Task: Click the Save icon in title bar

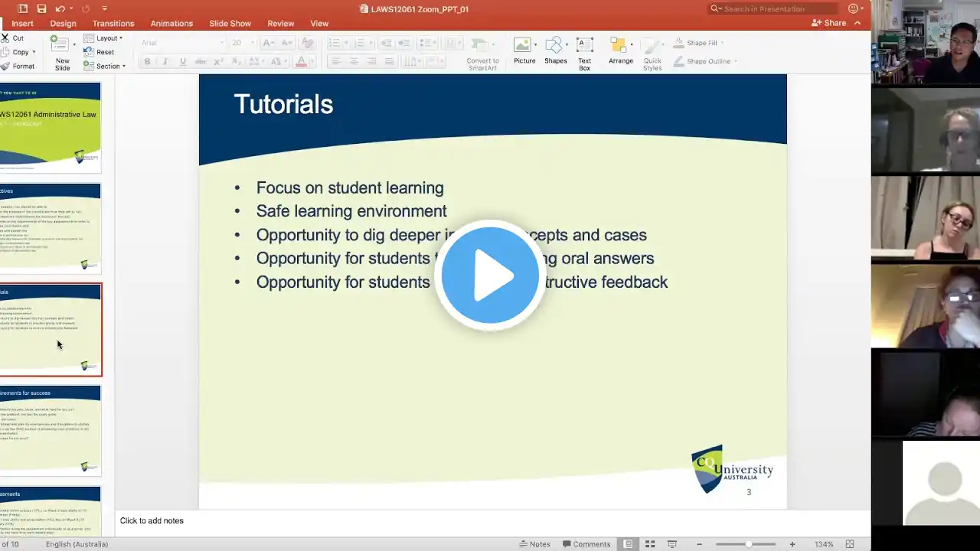Action: coord(41,8)
